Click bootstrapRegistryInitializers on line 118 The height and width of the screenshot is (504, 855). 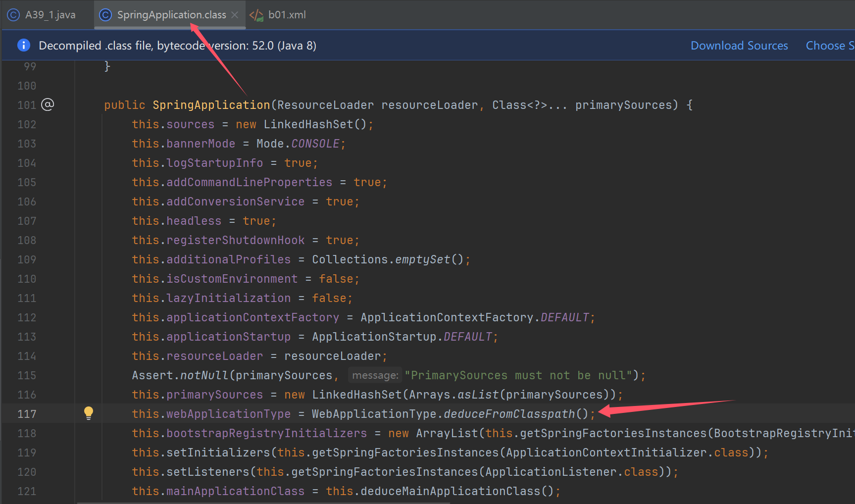267,433
